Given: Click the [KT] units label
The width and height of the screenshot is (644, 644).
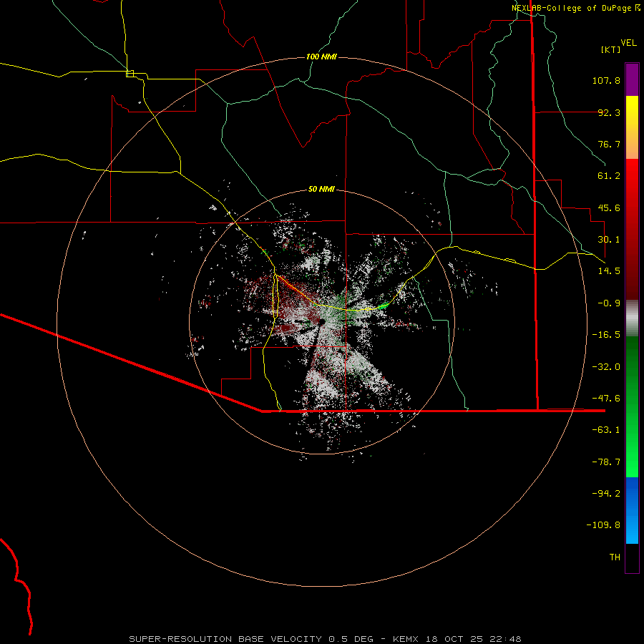Looking at the screenshot, I should [611, 49].
